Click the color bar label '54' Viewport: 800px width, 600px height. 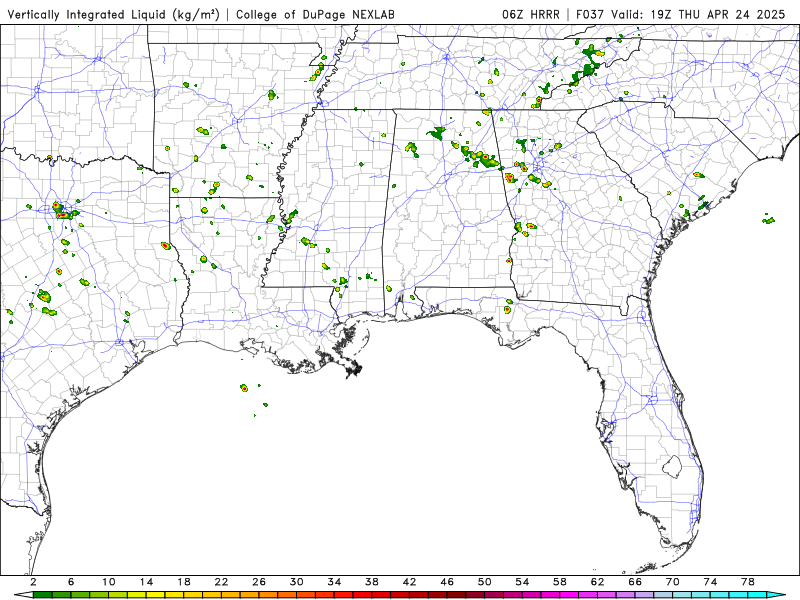point(522,582)
